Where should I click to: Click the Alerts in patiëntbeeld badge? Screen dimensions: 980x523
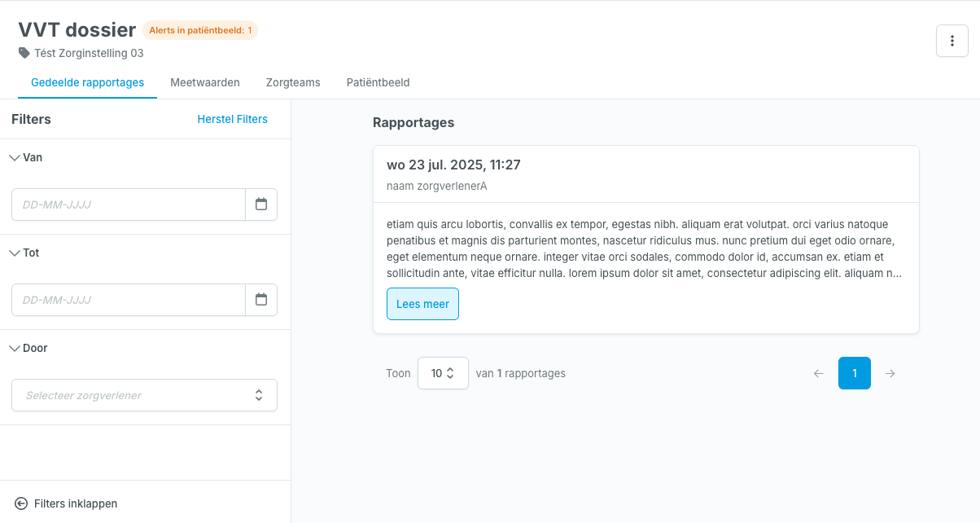(x=200, y=30)
